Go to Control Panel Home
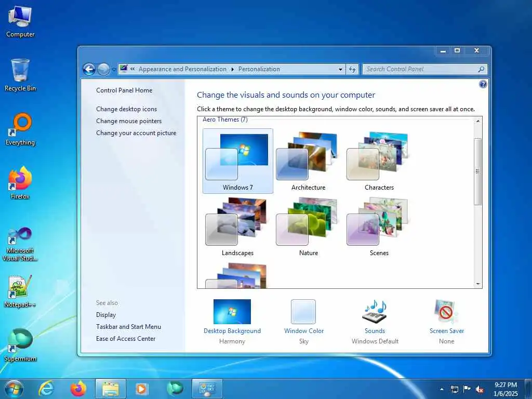The width and height of the screenshot is (532, 399). pos(124,90)
